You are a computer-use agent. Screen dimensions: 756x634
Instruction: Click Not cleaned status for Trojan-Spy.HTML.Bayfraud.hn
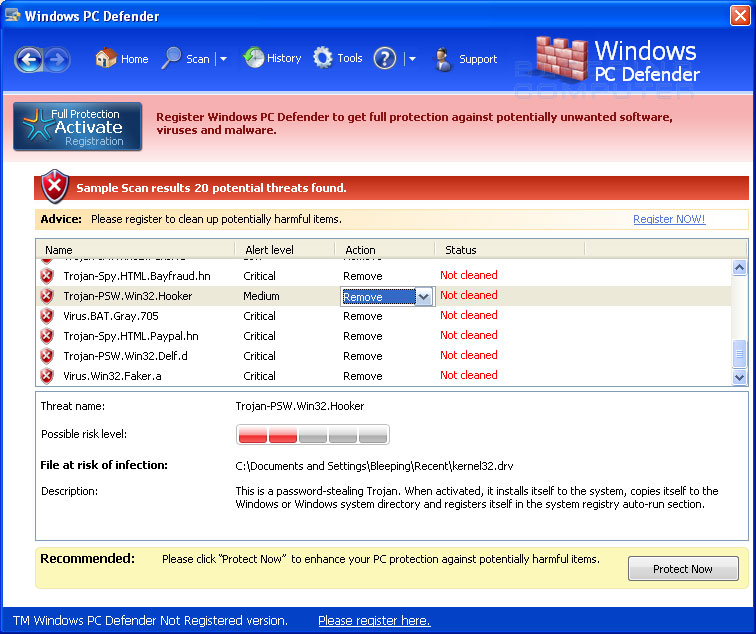(469, 275)
